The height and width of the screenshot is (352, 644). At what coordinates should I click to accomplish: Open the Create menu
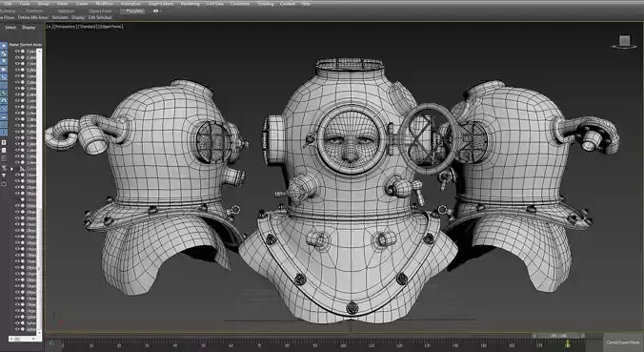pos(82,4)
